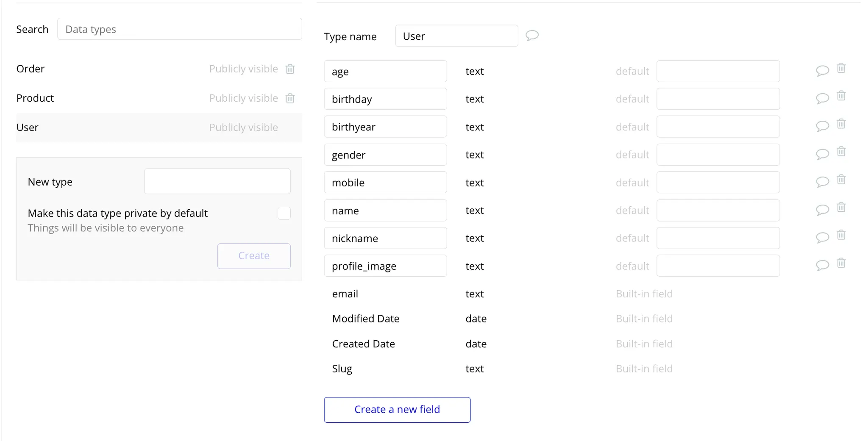
Task: Add comment to nickname field
Action: 822,238
